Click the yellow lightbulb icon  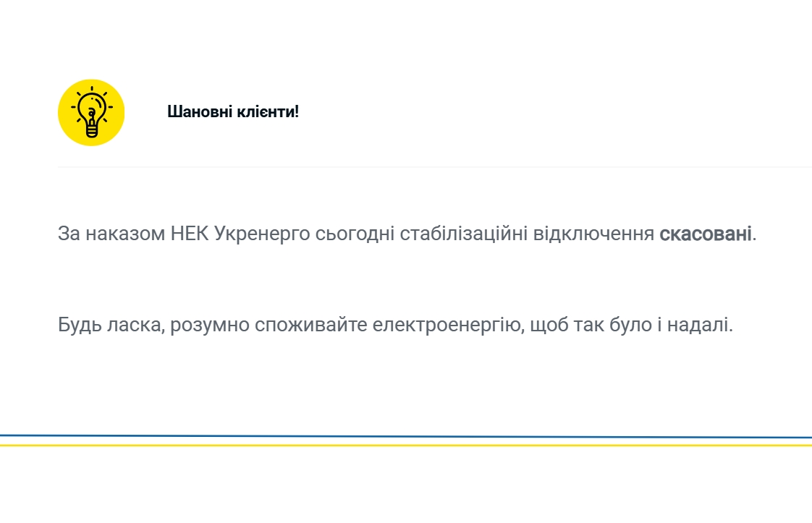(91, 112)
